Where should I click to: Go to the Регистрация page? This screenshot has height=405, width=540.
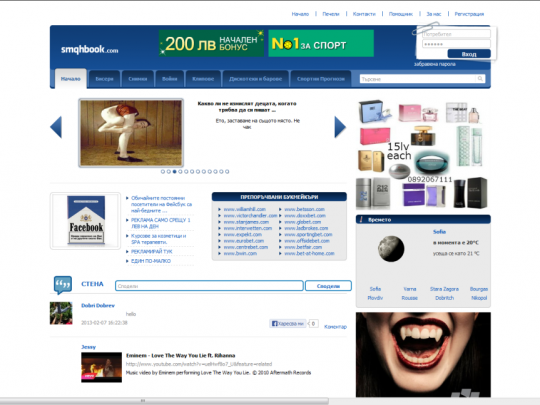469,14
